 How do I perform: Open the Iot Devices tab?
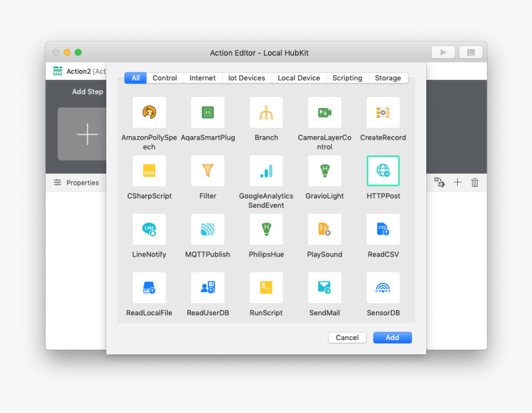click(x=246, y=78)
